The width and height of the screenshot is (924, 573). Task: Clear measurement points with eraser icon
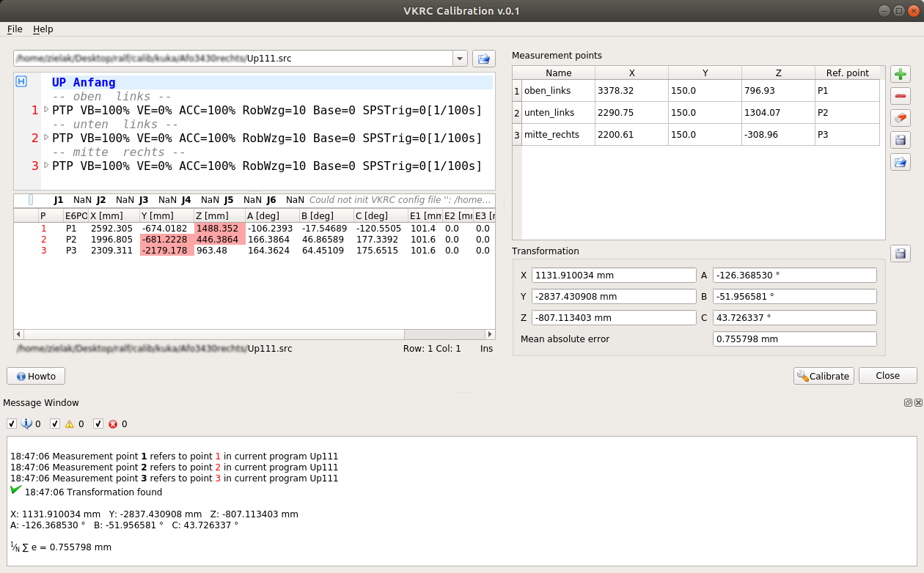point(901,118)
